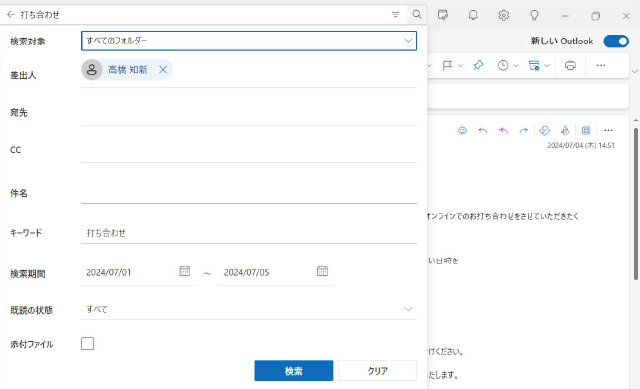
Task: Click the end date 2024/07/05 field
Action: click(x=276, y=272)
